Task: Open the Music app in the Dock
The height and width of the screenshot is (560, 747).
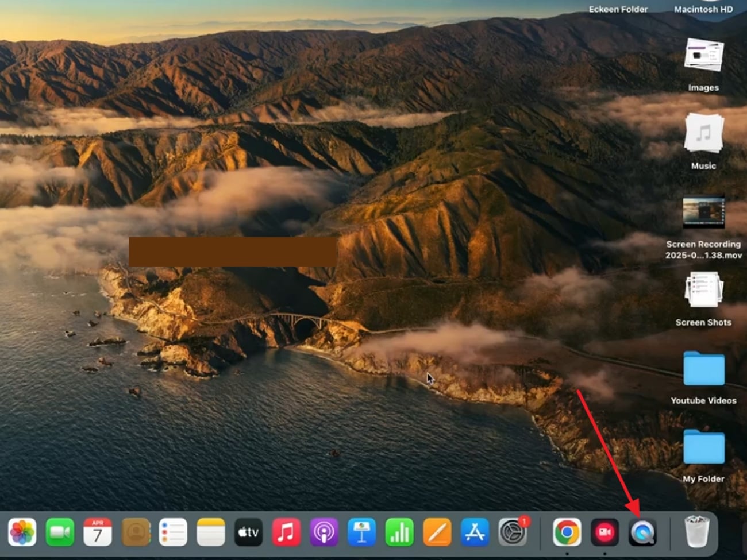Action: tap(286, 532)
